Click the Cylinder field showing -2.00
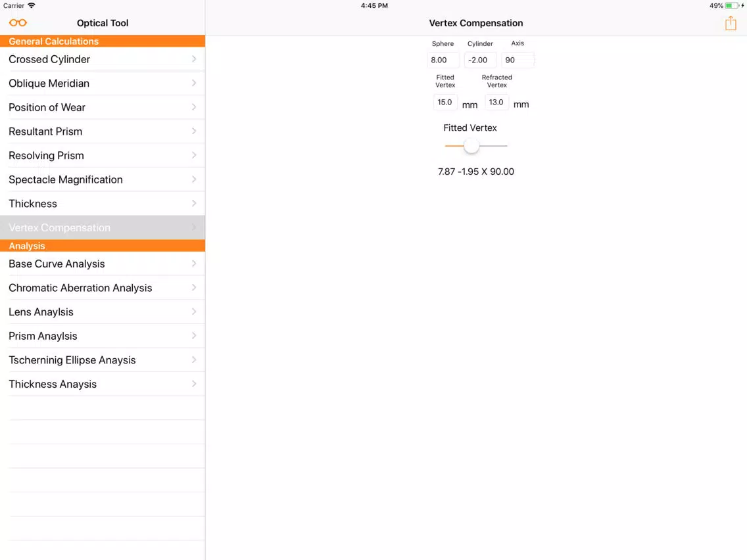747x560 pixels. tap(480, 60)
